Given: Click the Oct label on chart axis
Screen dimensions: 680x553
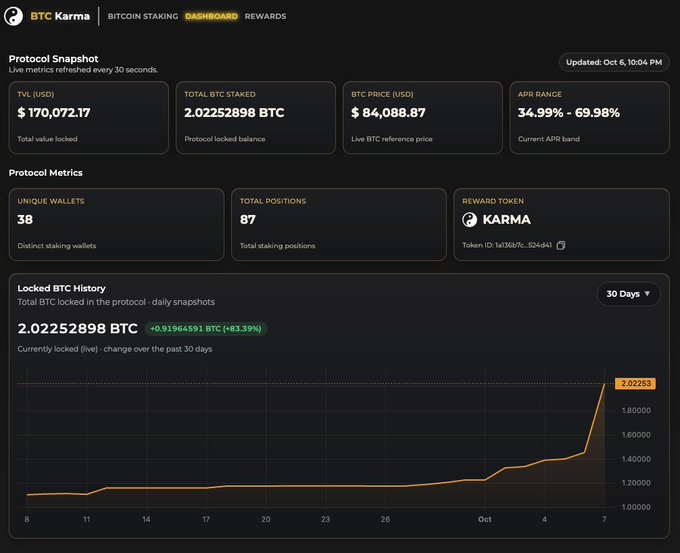Looking at the screenshot, I should pos(484,519).
